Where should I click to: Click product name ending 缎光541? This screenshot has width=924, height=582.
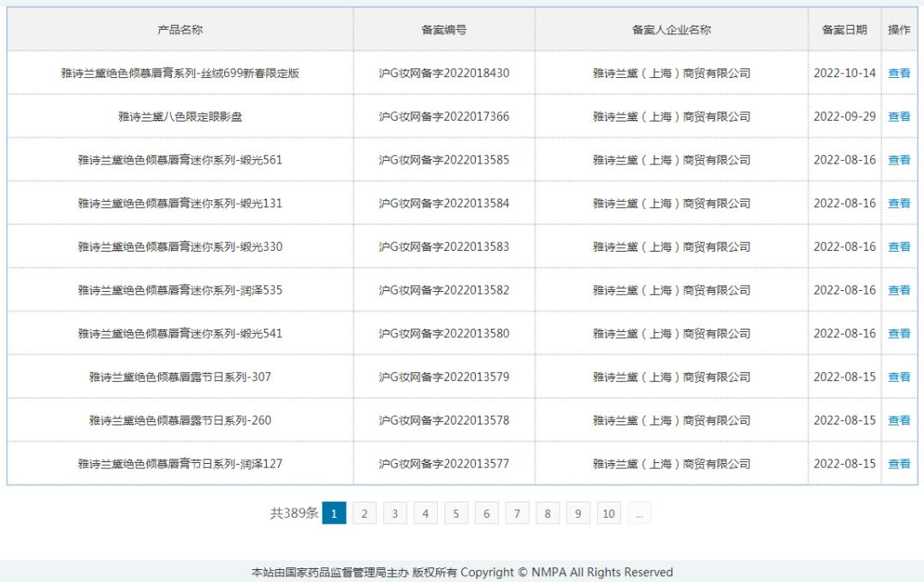point(181,334)
